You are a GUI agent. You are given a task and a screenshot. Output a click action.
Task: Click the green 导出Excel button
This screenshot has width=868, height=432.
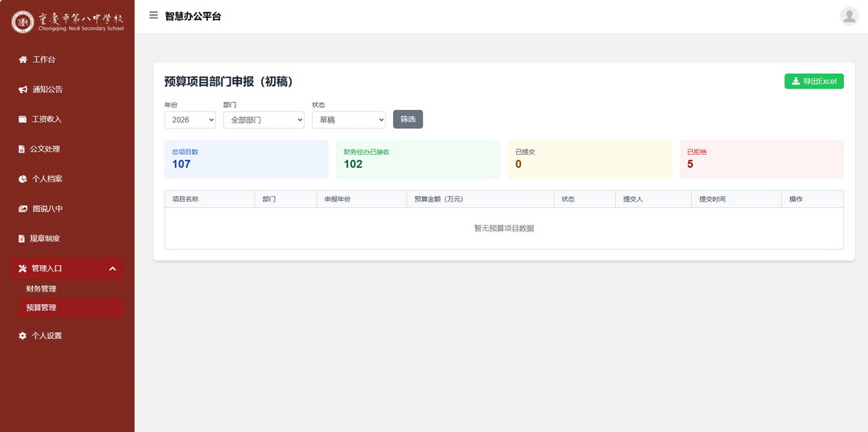coord(813,81)
